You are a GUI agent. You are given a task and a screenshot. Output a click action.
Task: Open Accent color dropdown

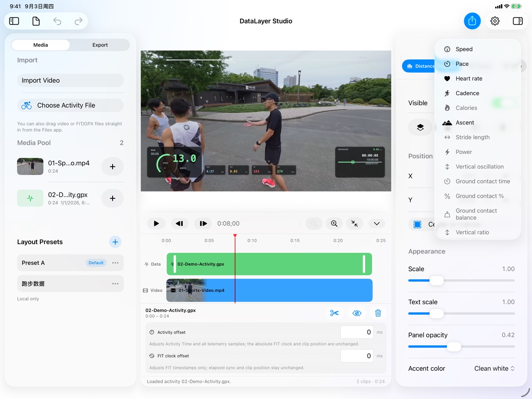pos(494,368)
